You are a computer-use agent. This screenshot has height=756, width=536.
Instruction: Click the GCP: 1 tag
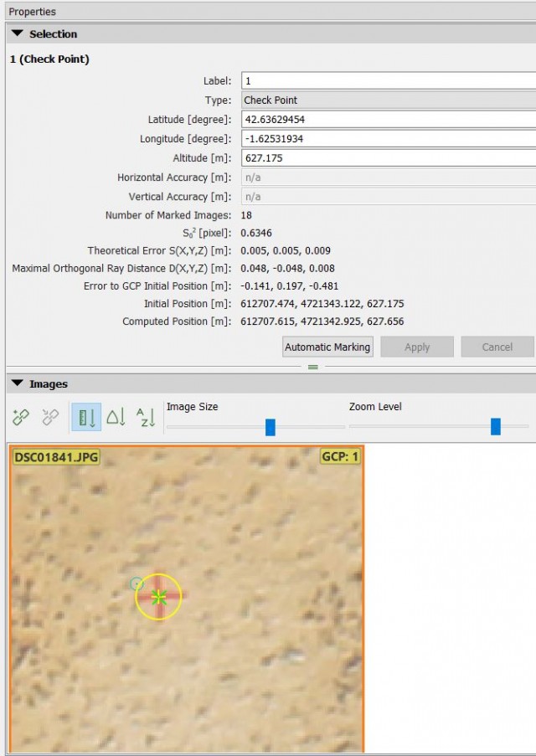(x=340, y=456)
